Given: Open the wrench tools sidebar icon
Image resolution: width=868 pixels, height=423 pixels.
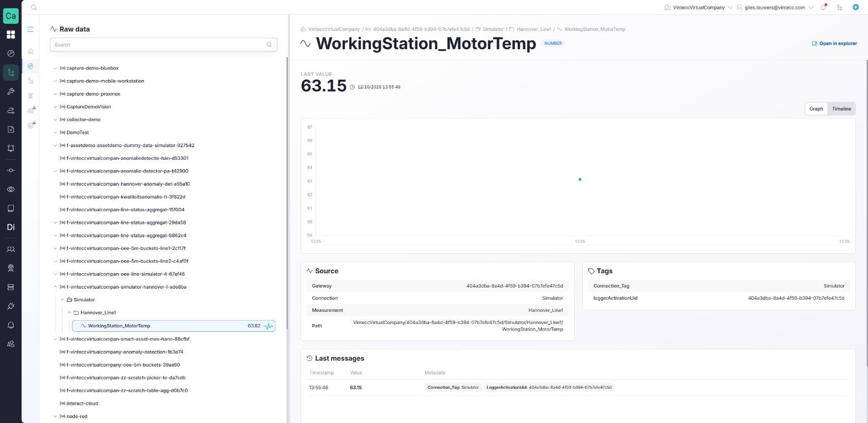Looking at the screenshot, I should [x=11, y=91].
